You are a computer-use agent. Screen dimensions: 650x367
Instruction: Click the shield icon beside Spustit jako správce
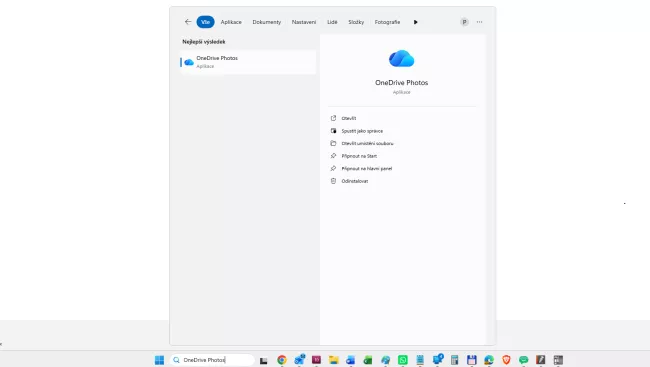(x=333, y=131)
